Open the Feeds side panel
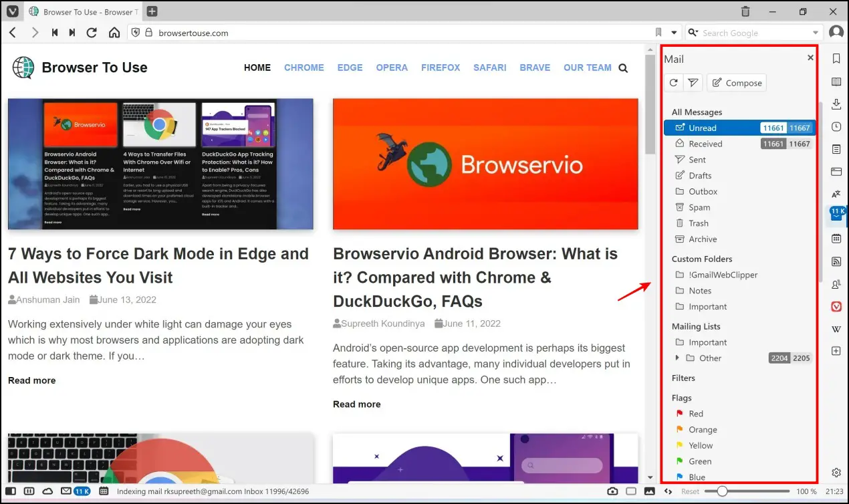Viewport: 849px width, 504px height. [836, 261]
